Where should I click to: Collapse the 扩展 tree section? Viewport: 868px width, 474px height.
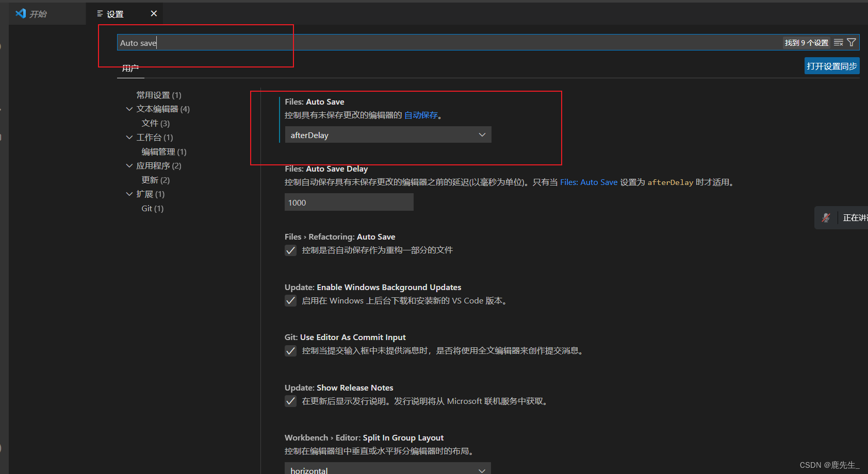pos(129,194)
